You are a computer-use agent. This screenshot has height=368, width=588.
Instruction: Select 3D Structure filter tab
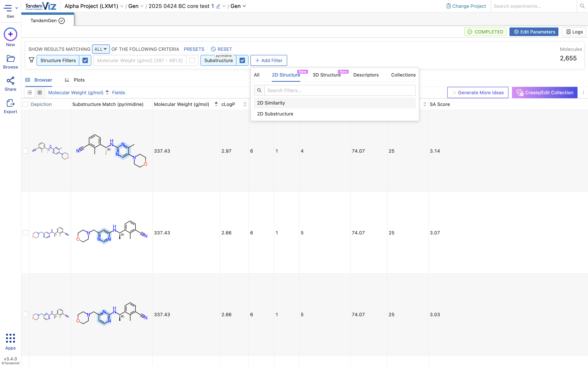326,75
